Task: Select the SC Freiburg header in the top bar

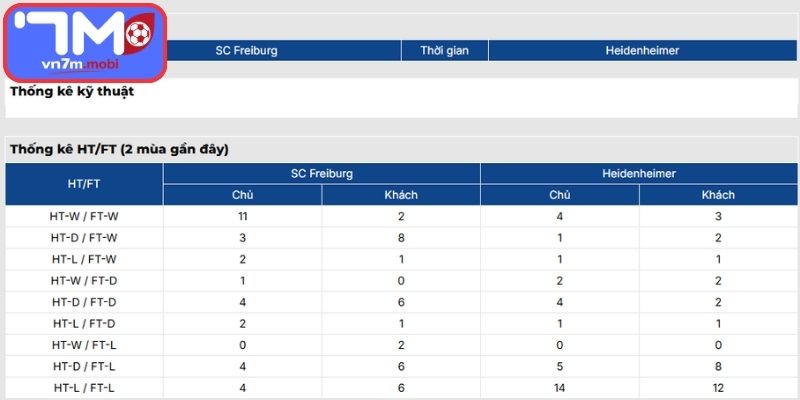Action: pyautogui.click(x=246, y=50)
